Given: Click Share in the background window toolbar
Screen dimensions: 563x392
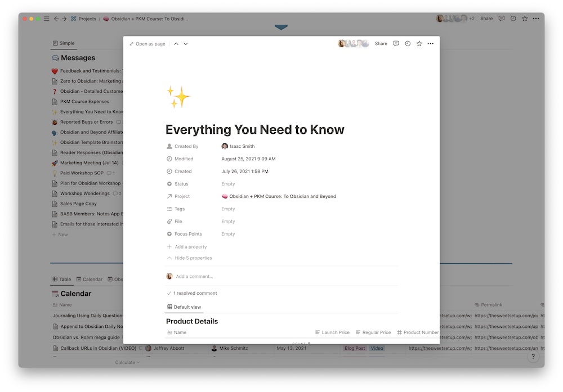Looking at the screenshot, I should 486,19.
